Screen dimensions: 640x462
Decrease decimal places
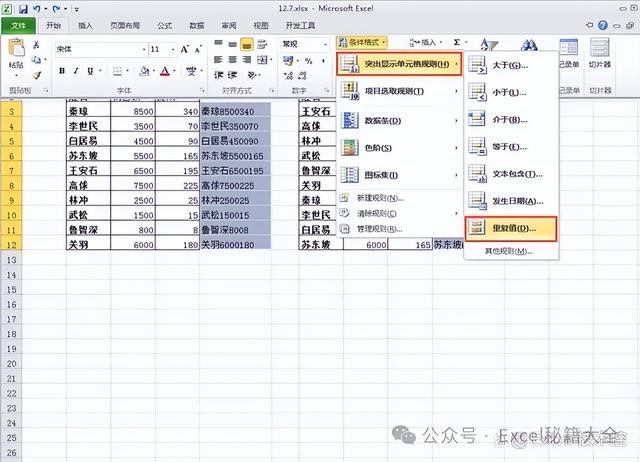pos(302,76)
